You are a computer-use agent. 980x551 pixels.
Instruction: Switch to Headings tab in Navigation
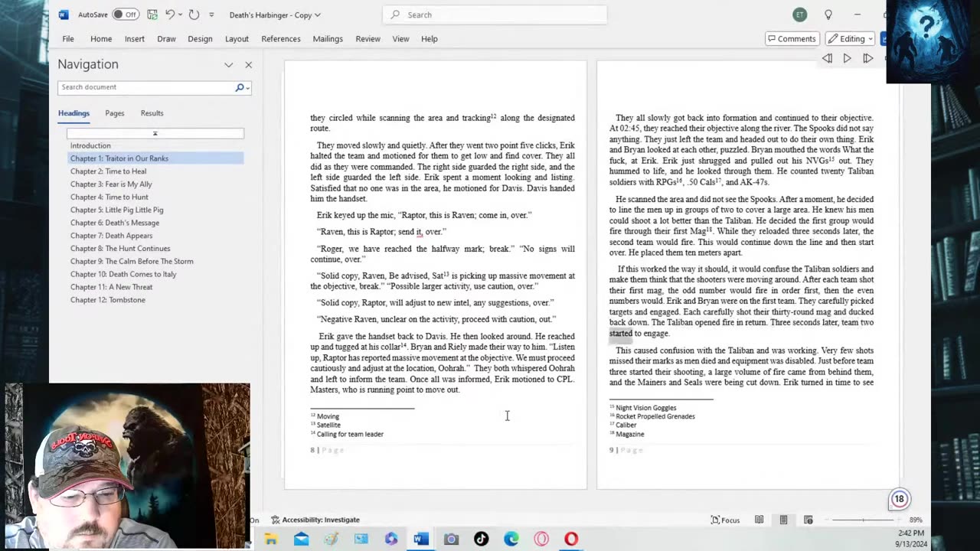pos(73,113)
